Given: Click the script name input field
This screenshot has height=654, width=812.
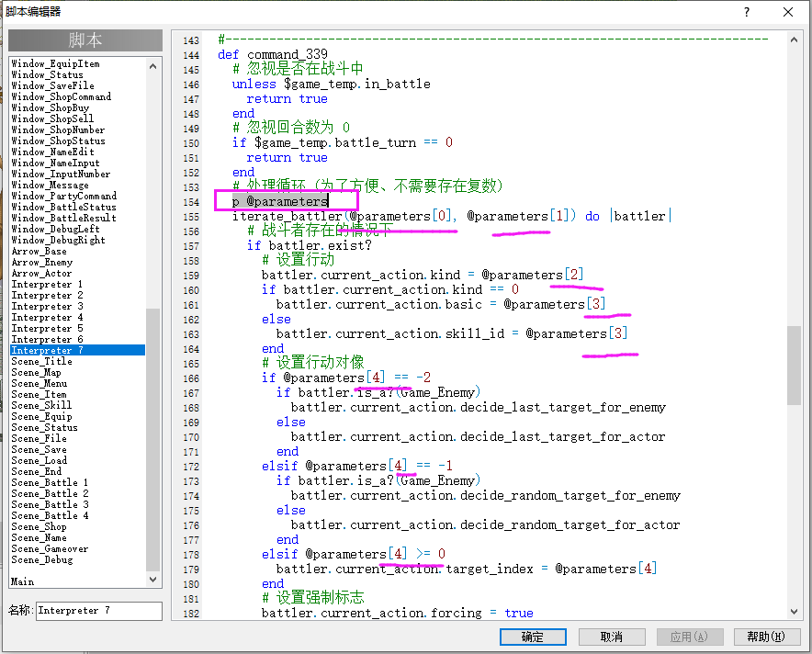Looking at the screenshot, I should click(x=99, y=611).
